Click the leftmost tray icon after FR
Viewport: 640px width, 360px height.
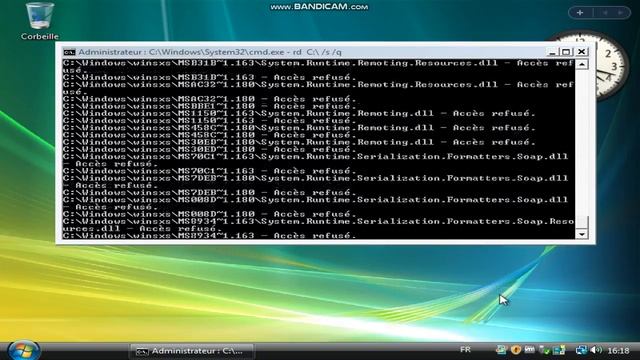tap(501, 350)
